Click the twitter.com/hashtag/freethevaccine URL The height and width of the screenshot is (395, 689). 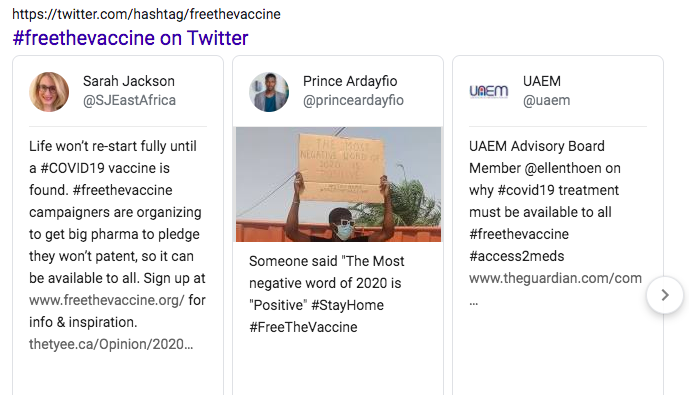(x=146, y=14)
